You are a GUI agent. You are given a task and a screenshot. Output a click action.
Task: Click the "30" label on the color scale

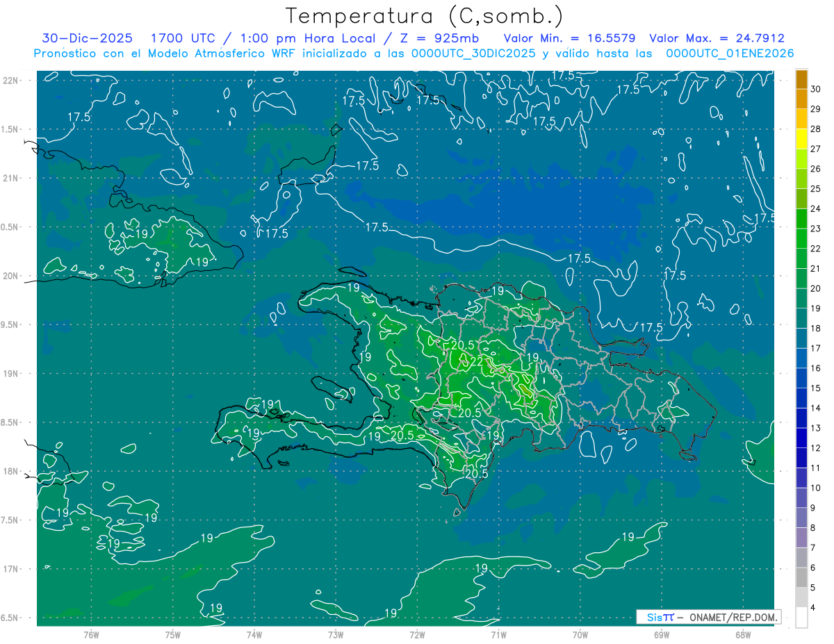[816, 89]
